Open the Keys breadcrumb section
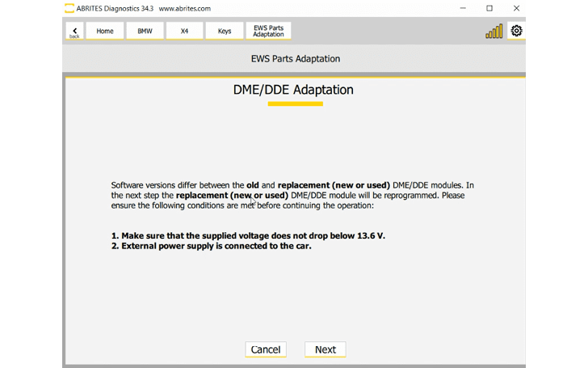 tap(224, 31)
